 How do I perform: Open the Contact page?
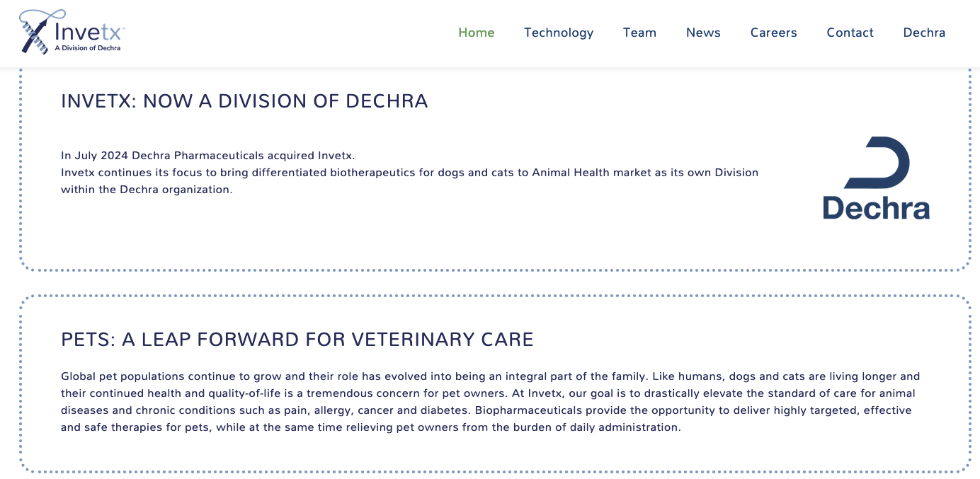tap(850, 33)
